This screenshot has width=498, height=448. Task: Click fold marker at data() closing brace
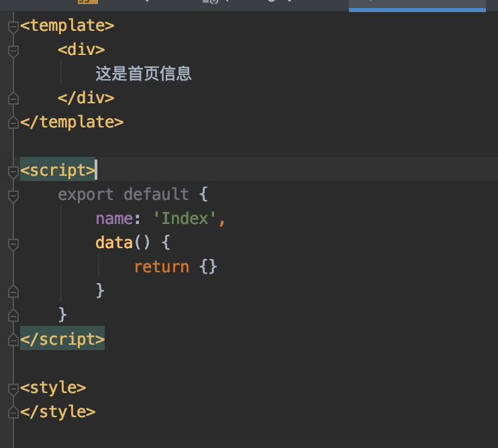(13, 292)
